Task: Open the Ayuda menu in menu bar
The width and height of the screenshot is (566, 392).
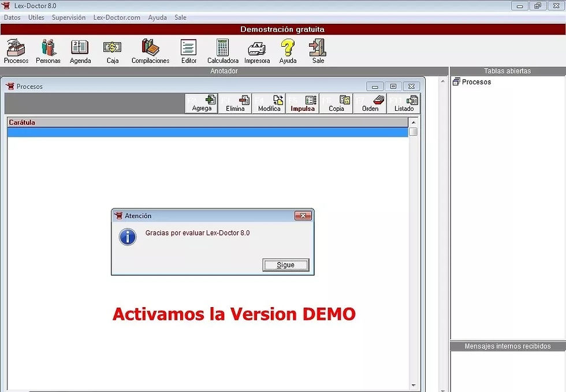Action: [157, 17]
